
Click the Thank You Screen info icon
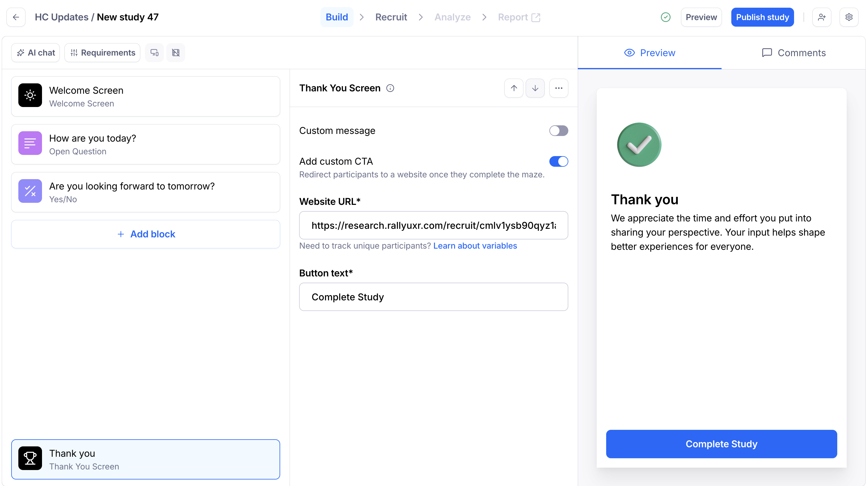(390, 88)
